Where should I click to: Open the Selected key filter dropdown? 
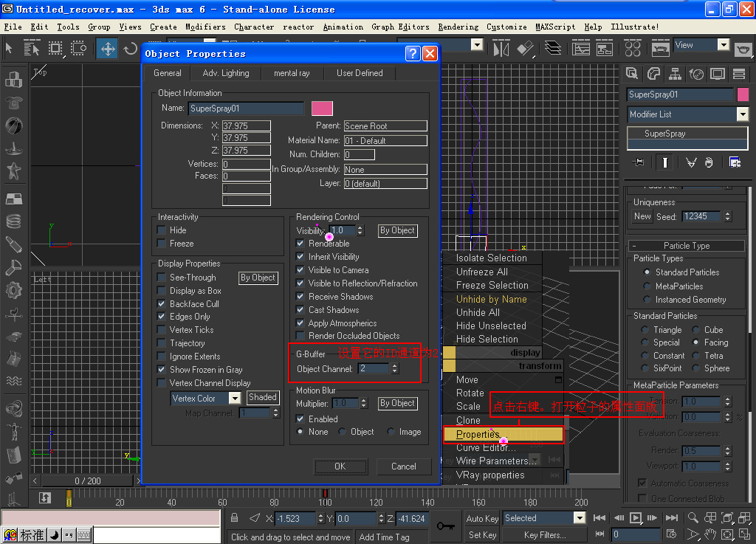pos(579,518)
